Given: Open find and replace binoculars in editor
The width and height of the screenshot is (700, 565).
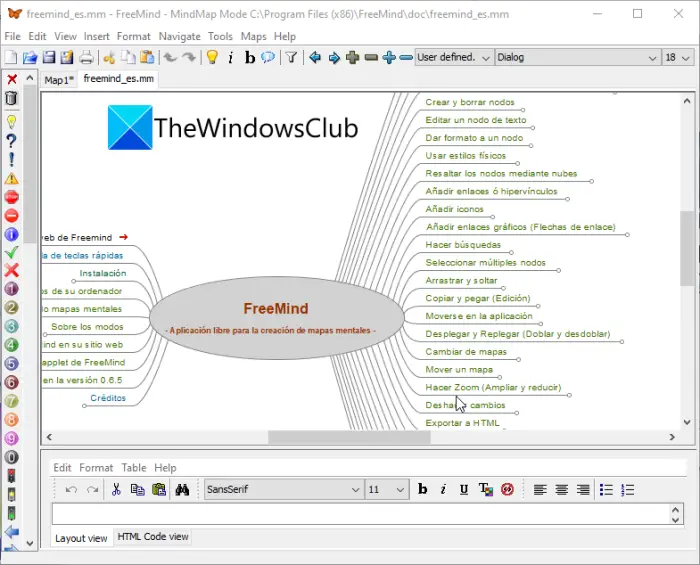Looking at the screenshot, I should click(182, 490).
